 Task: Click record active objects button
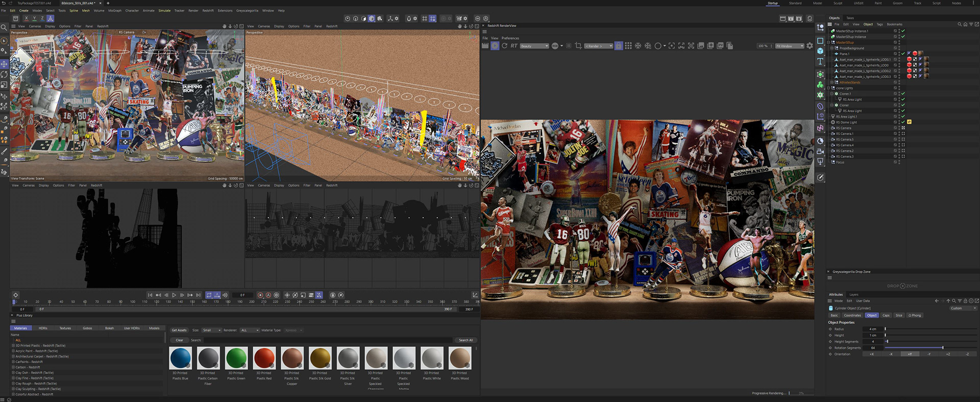(260, 295)
